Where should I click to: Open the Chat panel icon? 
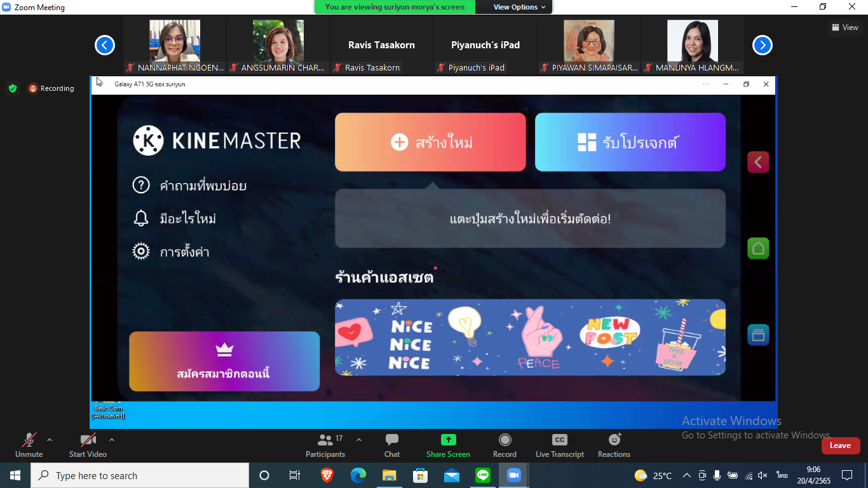coord(392,440)
